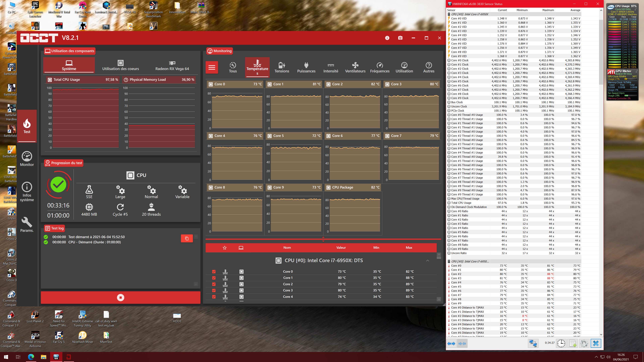Open the OCCT info icon
The height and width of the screenshot is (362, 644).
pos(387,38)
